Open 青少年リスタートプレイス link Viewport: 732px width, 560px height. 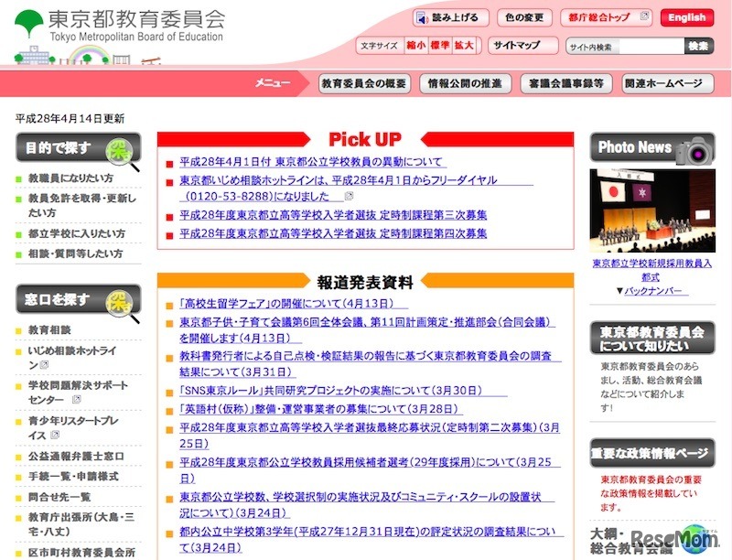click(73, 428)
